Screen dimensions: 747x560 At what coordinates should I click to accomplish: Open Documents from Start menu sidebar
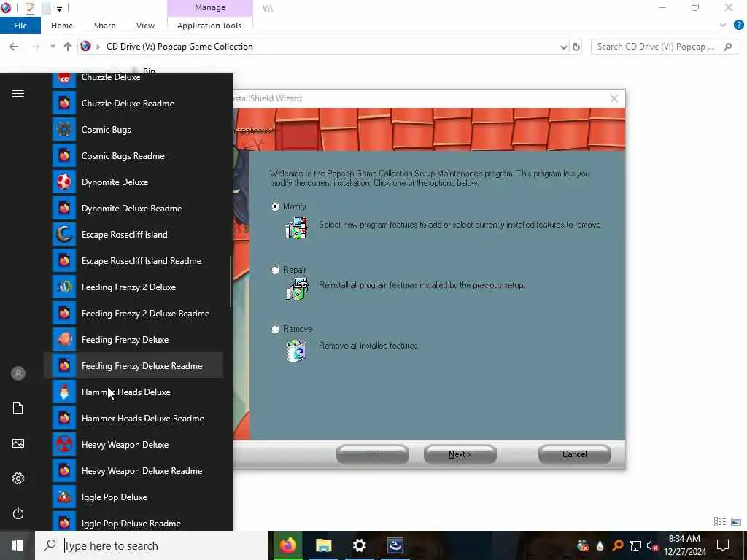(x=18, y=408)
